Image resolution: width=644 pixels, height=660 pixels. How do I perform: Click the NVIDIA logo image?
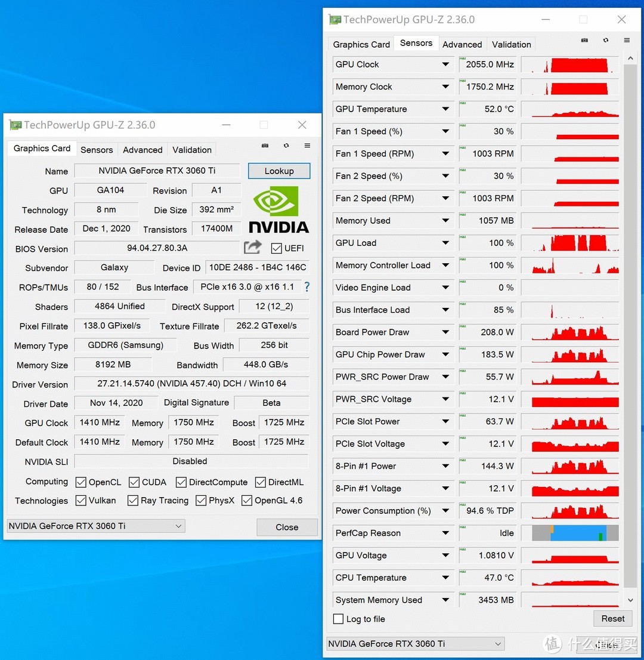(279, 209)
